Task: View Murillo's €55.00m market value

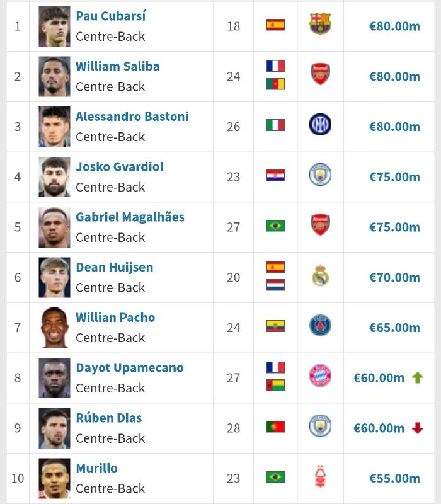Action: 394,479
